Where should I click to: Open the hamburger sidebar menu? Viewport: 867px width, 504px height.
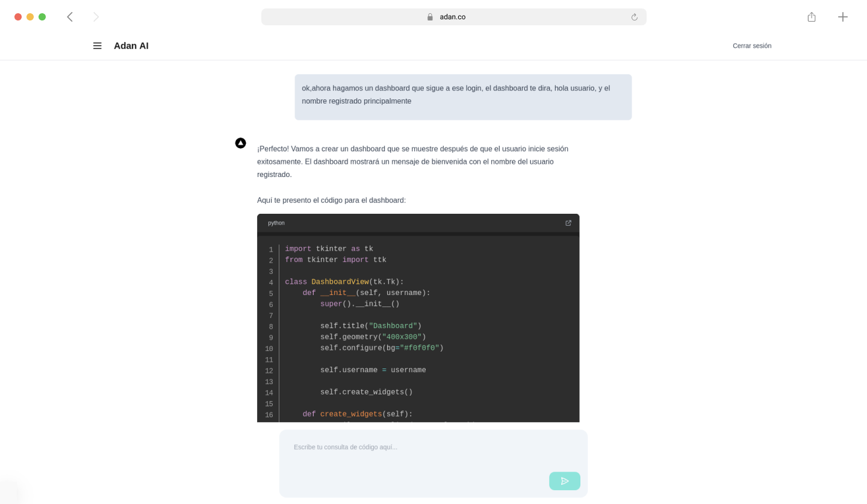pos(97,46)
